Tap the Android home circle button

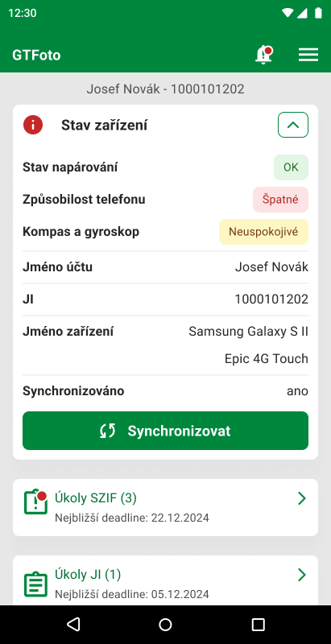point(166,625)
